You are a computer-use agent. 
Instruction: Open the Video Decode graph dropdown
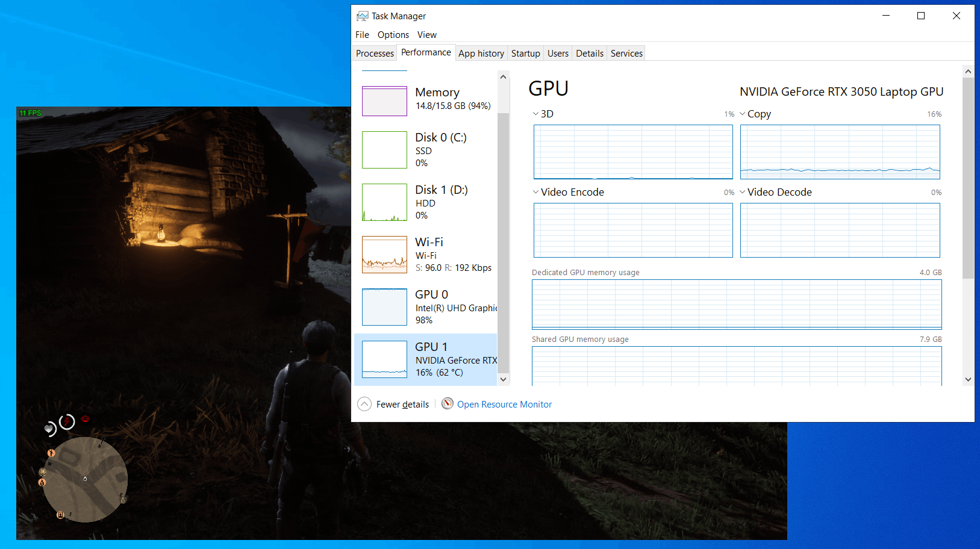click(x=743, y=192)
